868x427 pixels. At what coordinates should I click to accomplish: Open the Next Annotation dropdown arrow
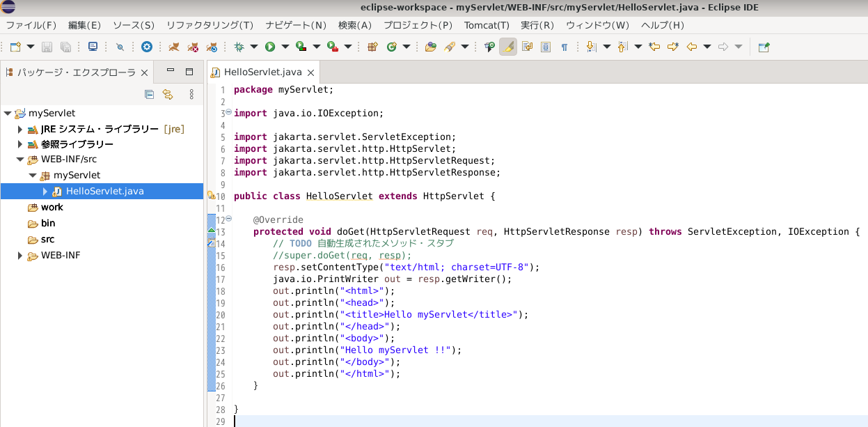(x=606, y=47)
